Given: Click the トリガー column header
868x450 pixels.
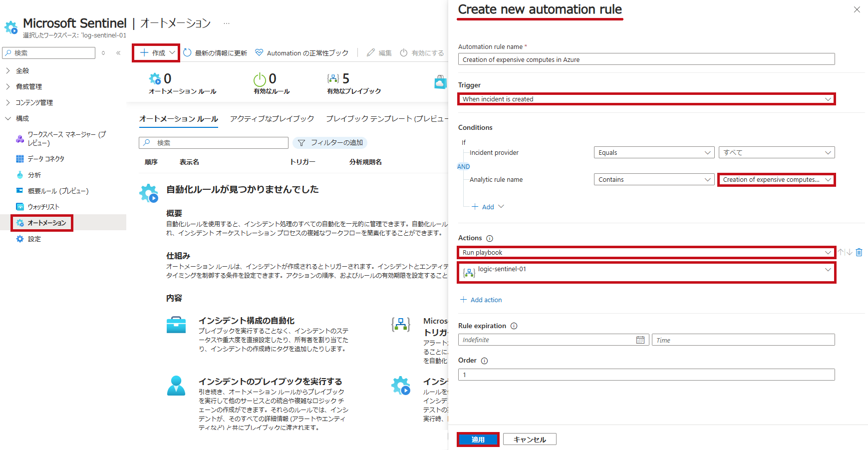Looking at the screenshot, I should [302, 162].
